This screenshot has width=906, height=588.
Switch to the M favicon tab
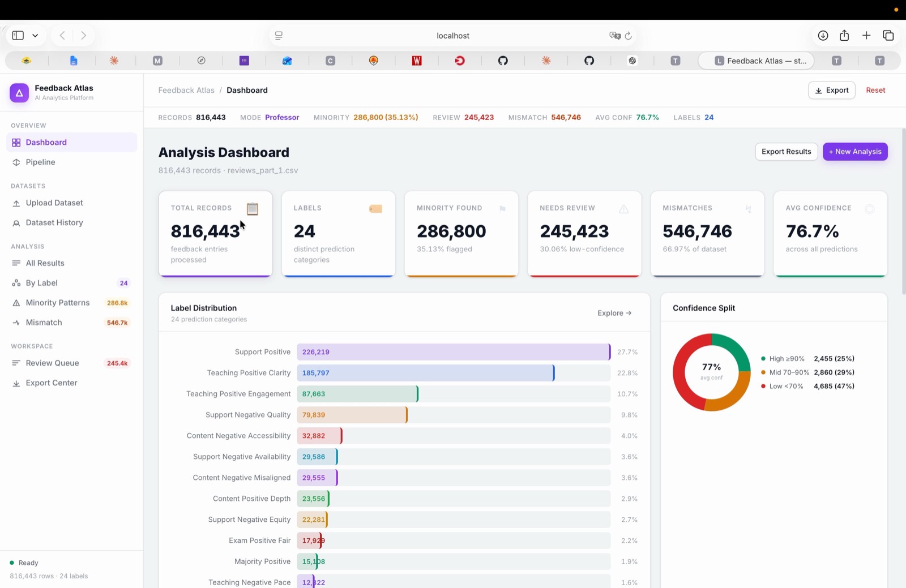click(157, 61)
